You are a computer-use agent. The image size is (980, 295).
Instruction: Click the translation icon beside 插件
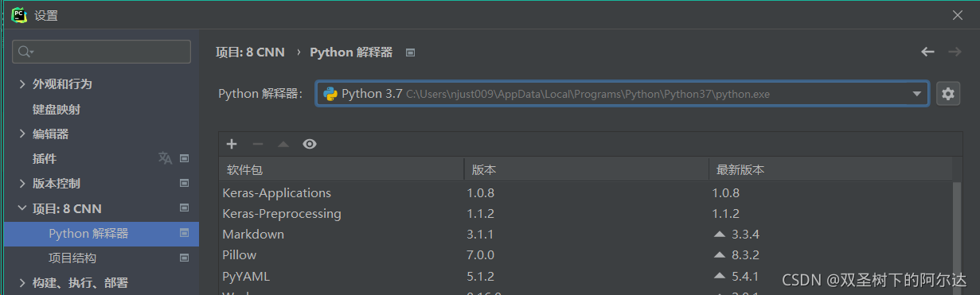(165, 159)
